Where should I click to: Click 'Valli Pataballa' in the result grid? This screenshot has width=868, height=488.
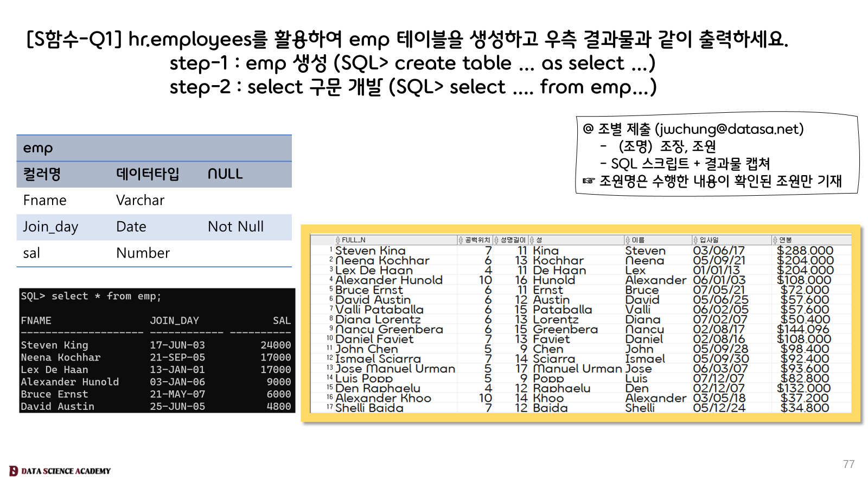pyautogui.click(x=379, y=310)
